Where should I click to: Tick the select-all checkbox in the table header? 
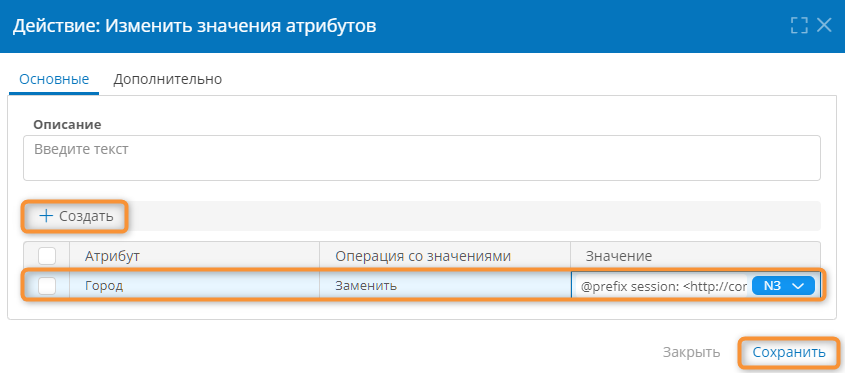point(47,256)
